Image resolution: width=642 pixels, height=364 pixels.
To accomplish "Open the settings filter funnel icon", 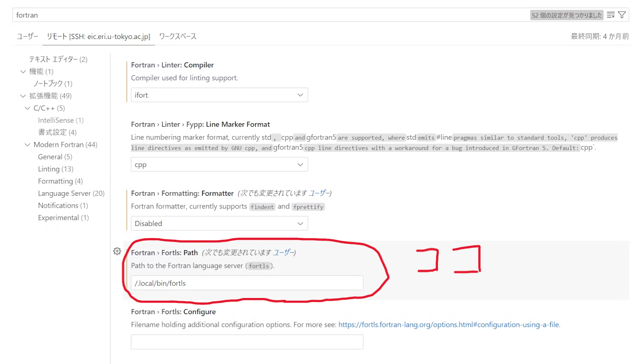I will (x=622, y=15).
